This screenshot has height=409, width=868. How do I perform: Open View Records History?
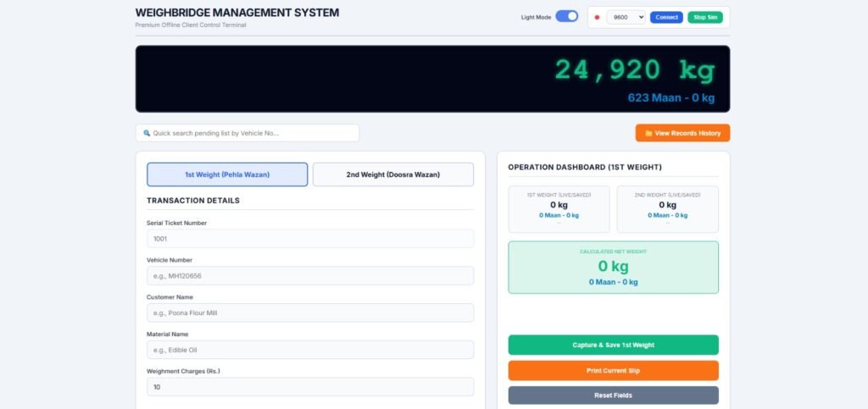coord(682,133)
